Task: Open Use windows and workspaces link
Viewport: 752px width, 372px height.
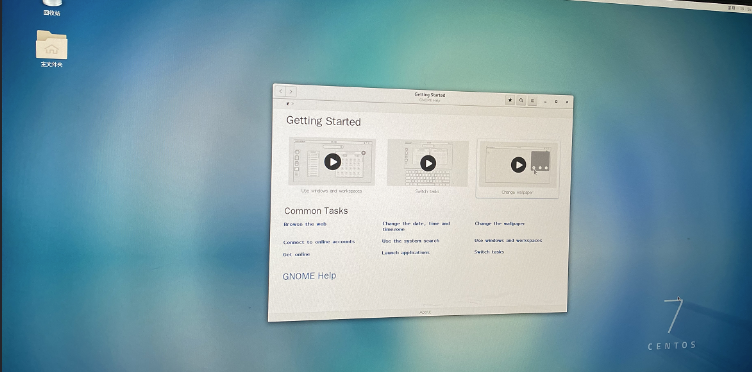Action: coord(508,240)
